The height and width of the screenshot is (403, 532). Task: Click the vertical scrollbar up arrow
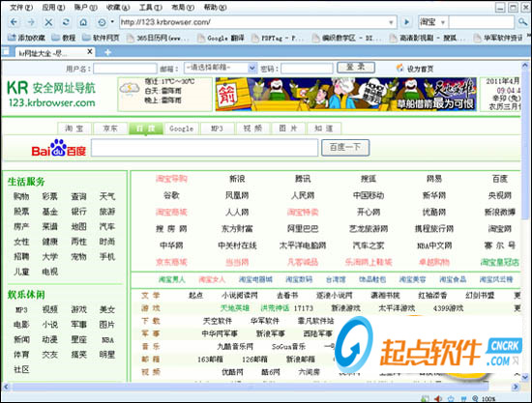(525, 65)
